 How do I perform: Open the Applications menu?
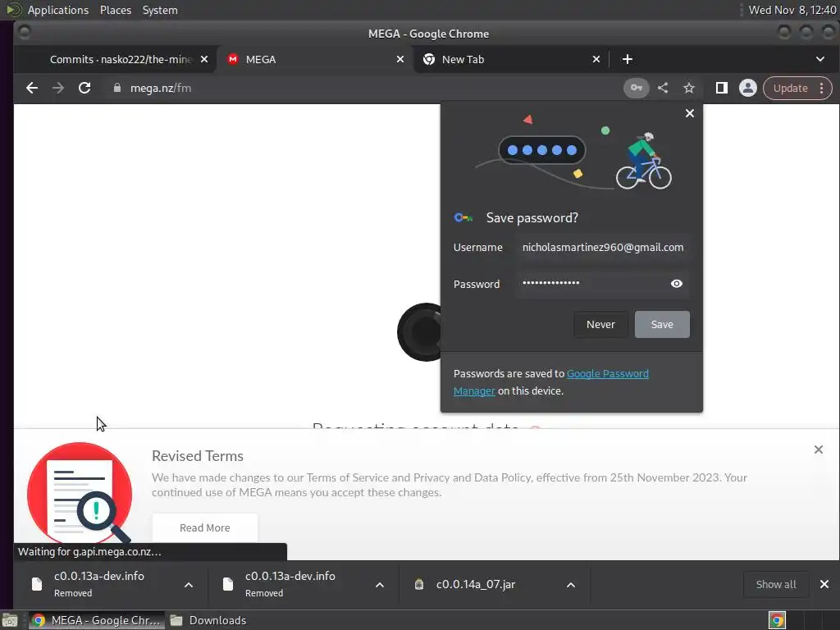[x=58, y=10]
